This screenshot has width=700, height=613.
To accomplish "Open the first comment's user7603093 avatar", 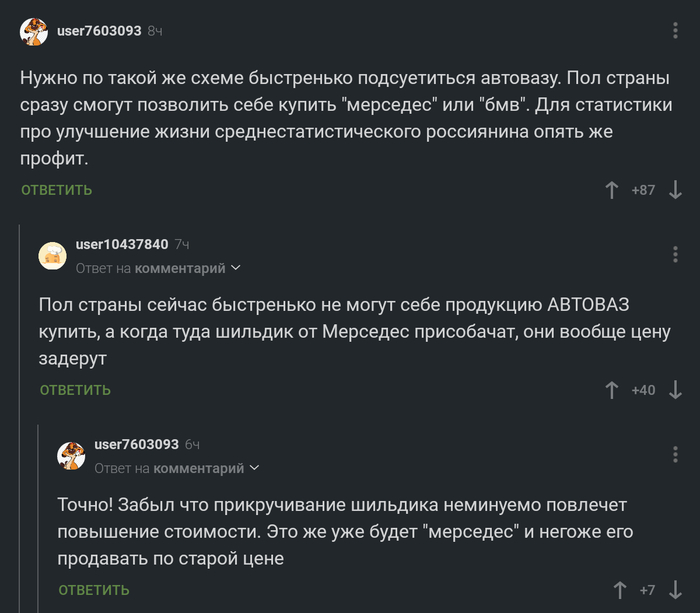I will click(x=33, y=32).
